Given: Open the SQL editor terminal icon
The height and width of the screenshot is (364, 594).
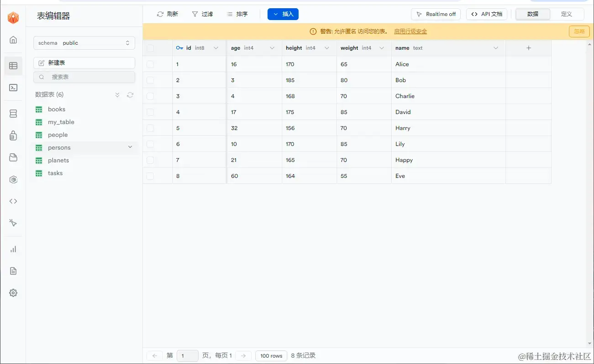Looking at the screenshot, I should coord(13,88).
